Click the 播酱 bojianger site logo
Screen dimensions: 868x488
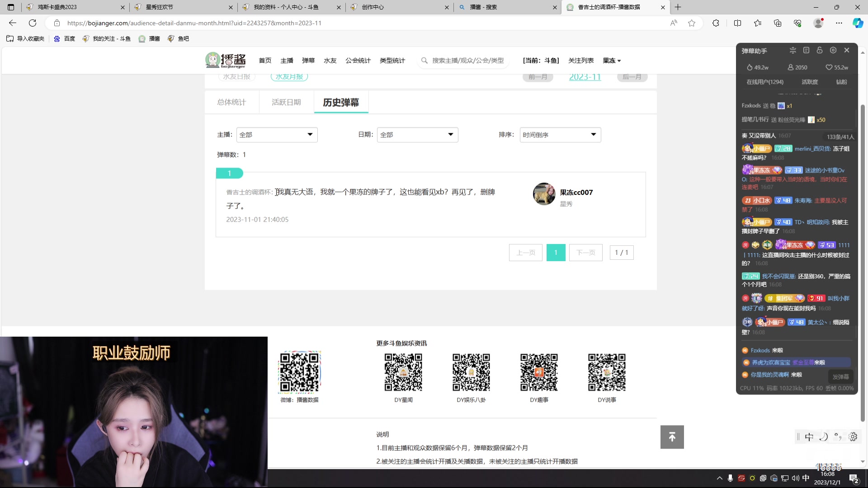click(226, 60)
